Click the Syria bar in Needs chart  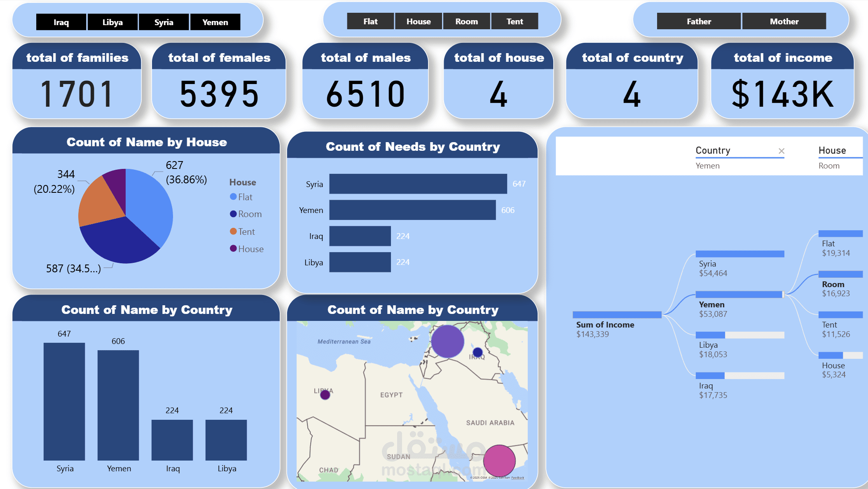[418, 184]
